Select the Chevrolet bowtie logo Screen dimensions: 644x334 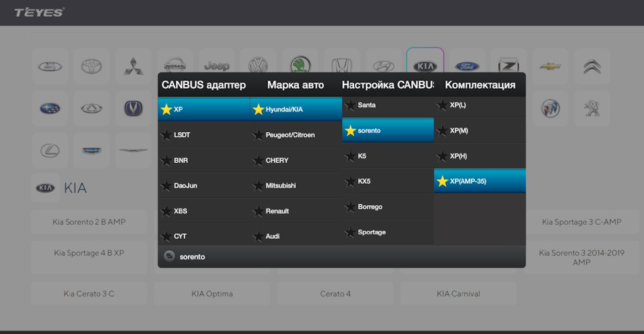550,66
